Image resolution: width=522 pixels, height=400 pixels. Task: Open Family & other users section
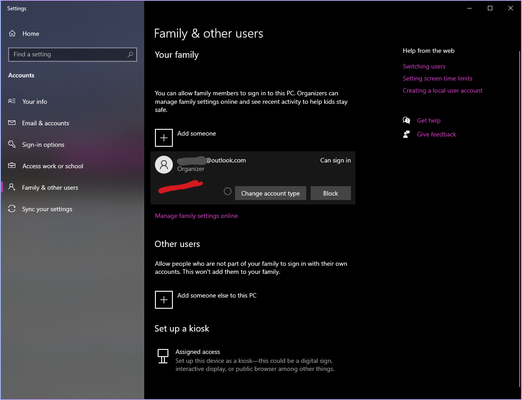coord(50,188)
